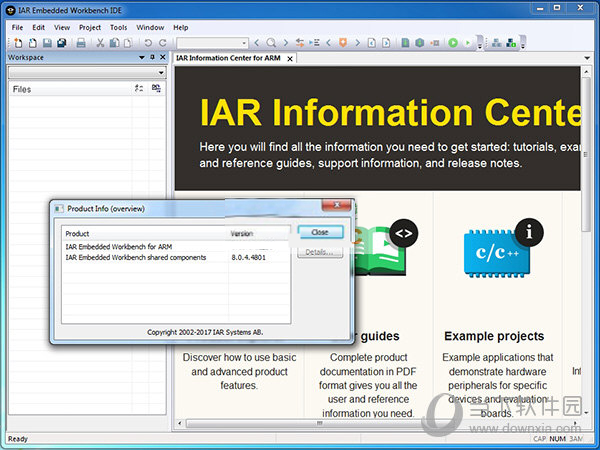This screenshot has width=600, height=450.
Task: Click Download and Debug green icon
Action: pyautogui.click(x=453, y=43)
